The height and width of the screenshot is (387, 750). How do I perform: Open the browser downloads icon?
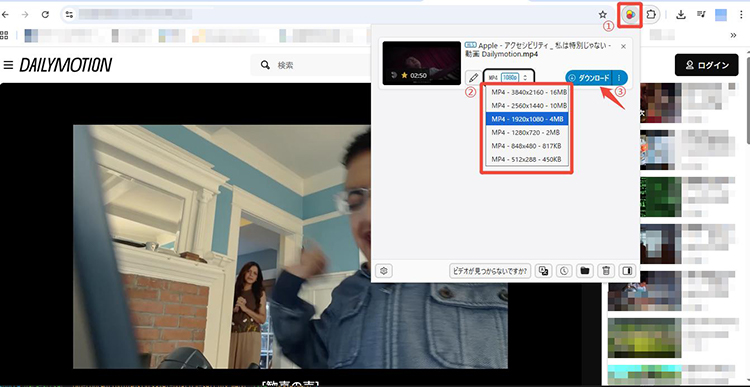click(x=681, y=15)
